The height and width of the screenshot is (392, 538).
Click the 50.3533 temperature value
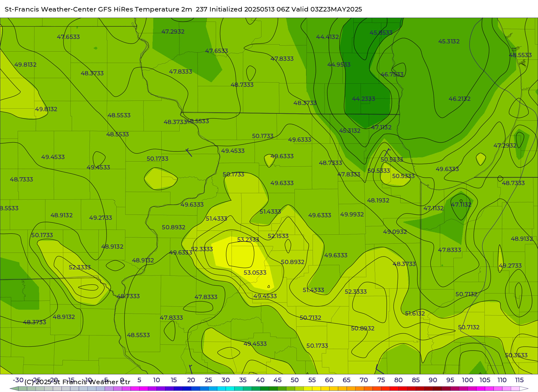click(516, 355)
